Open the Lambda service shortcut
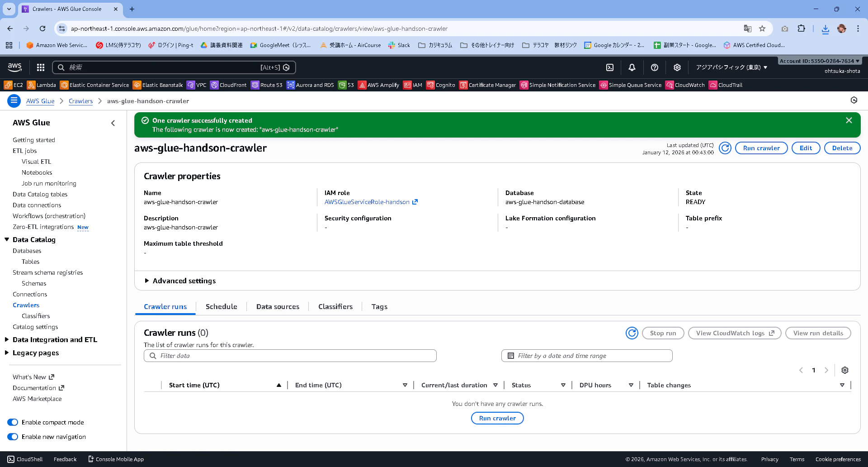Screen dimensions: 868x467 point(42,85)
